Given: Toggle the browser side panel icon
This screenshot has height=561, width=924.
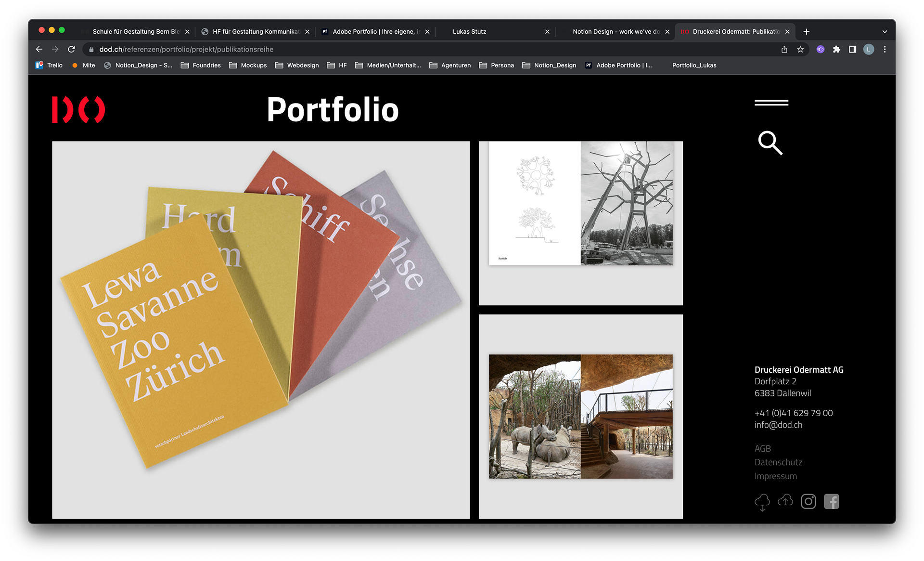Looking at the screenshot, I should pyautogui.click(x=852, y=49).
